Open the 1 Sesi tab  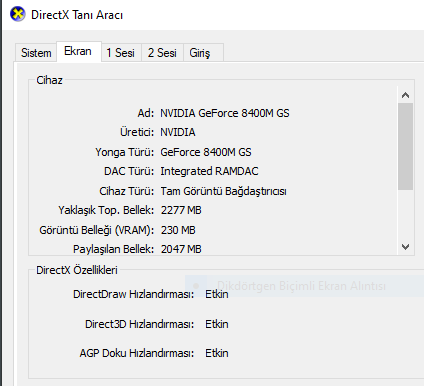(x=121, y=53)
